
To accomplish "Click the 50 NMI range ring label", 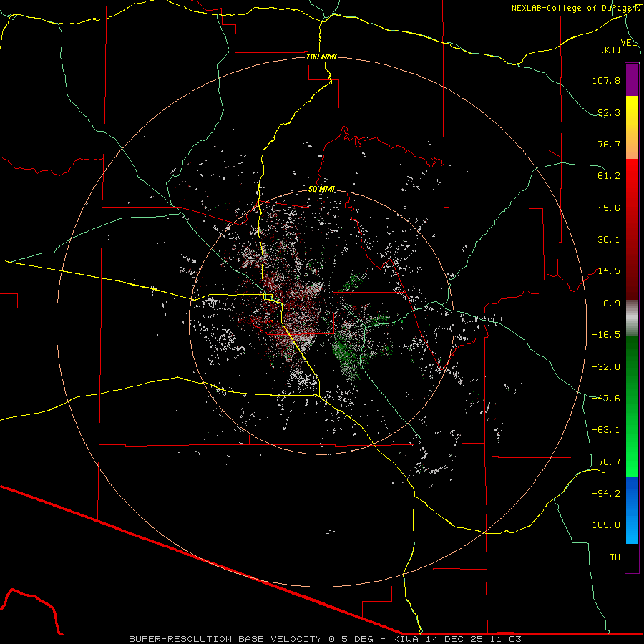I will click(x=321, y=190).
